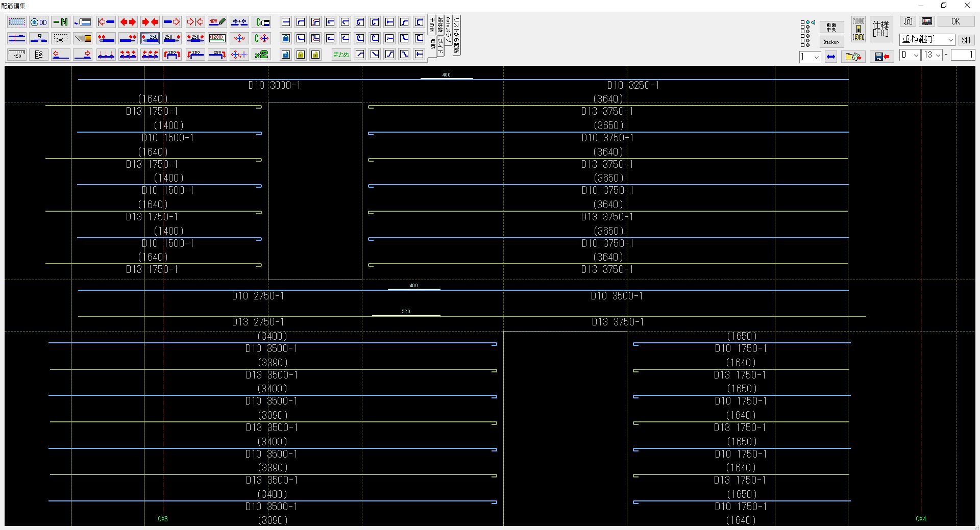Tick the first checkbox in the layer list
This screenshot has width=980, height=530.
click(802, 22)
